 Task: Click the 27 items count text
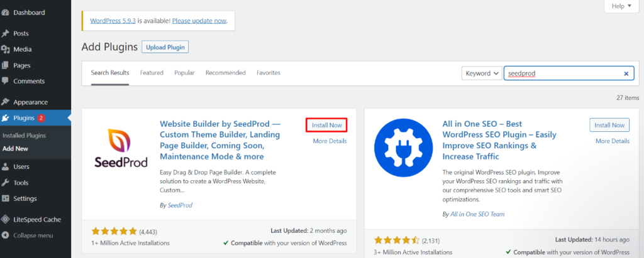pyautogui.click(x=628, y=98)
